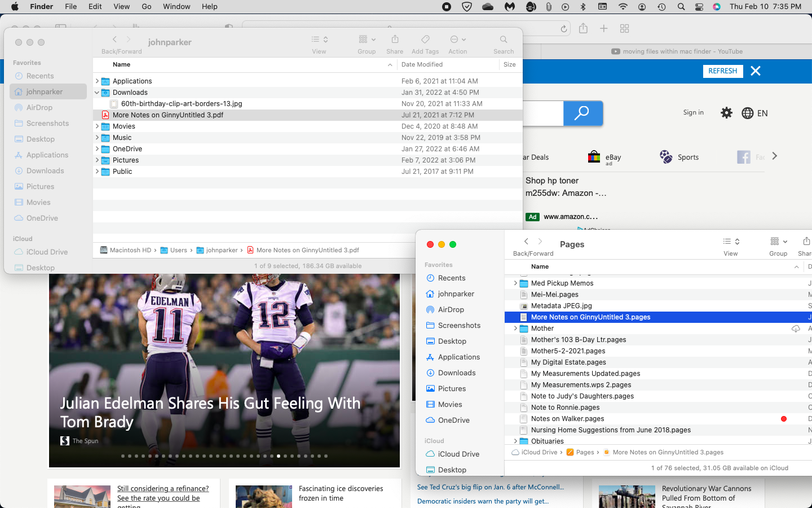Expand the Mother folder in the Pages window
This screenshot has width=812, height=508.
pyautogui.click(x=515, y=329)
